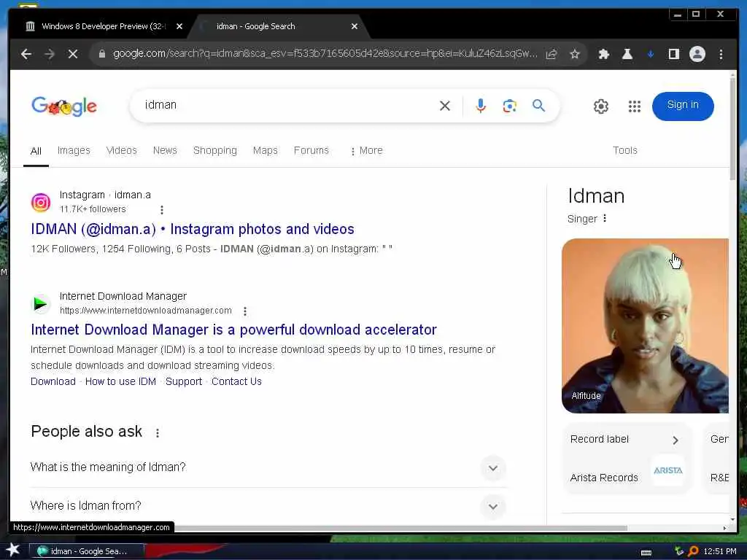This screenshot has height=560, width=747.
Task: Click the address bar URL
Action: click(325, 54)
